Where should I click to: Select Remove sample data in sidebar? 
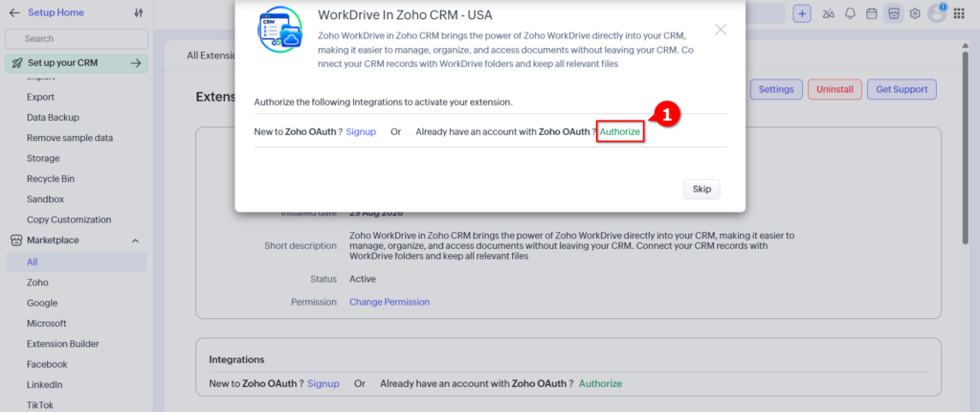[70, 138]
